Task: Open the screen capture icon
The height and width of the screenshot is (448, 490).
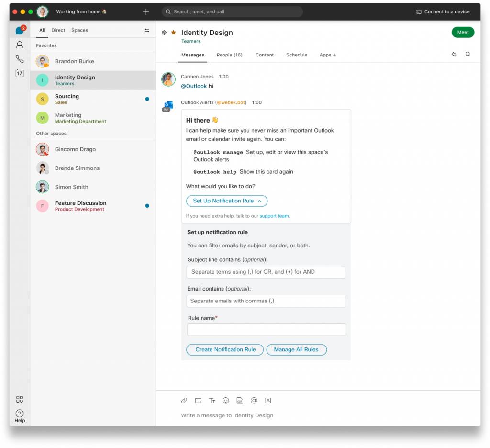Action: coord(198,401)
